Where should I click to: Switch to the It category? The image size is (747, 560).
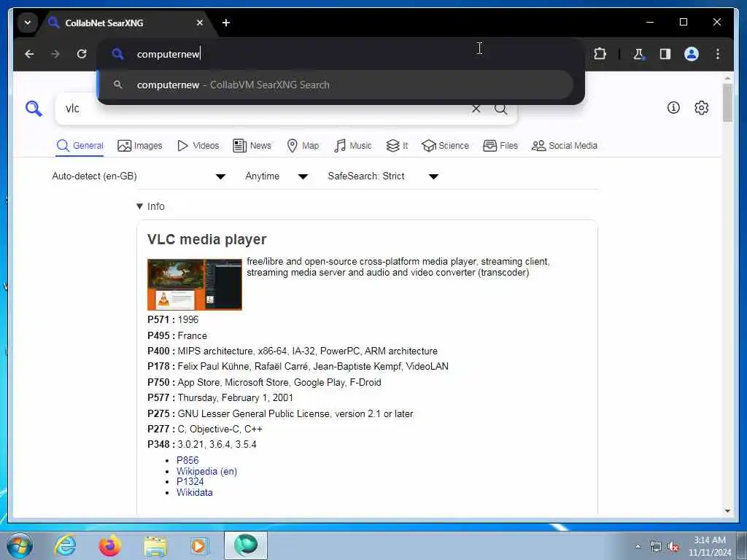(x=397, y=146)
